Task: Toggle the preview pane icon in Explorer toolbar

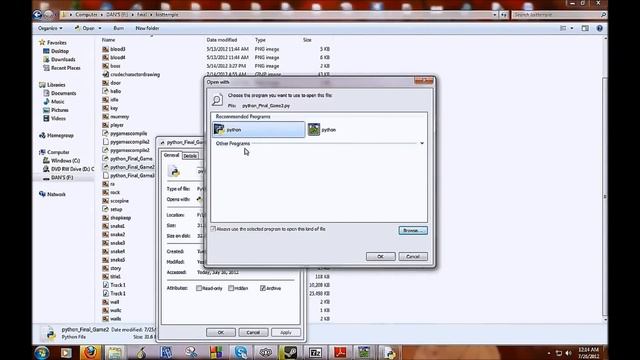Action: point(585,28)
